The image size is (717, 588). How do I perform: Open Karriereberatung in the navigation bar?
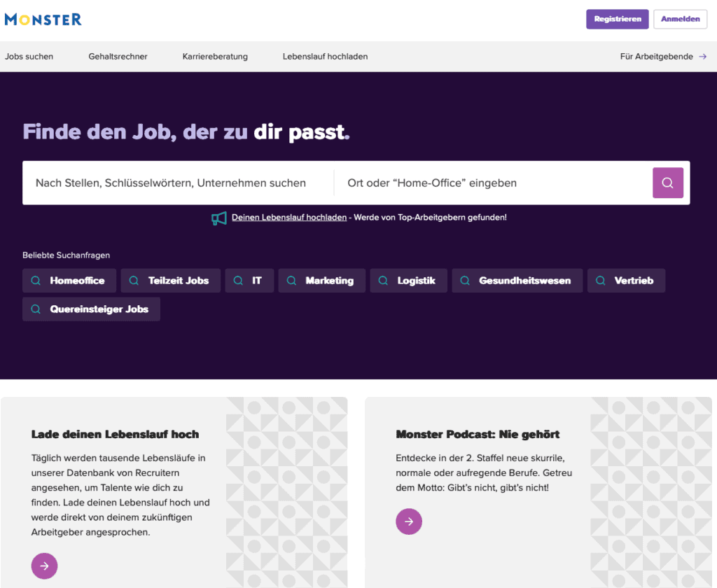coord(215,57)
